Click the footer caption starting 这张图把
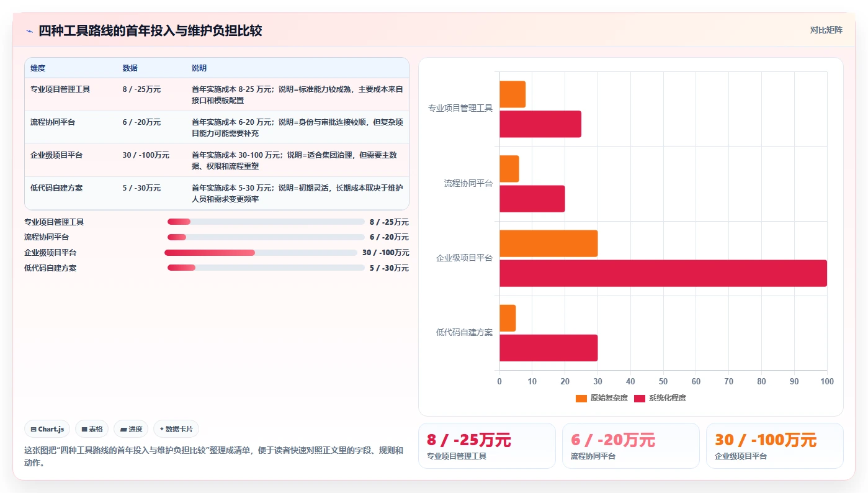 coord(213,456)
